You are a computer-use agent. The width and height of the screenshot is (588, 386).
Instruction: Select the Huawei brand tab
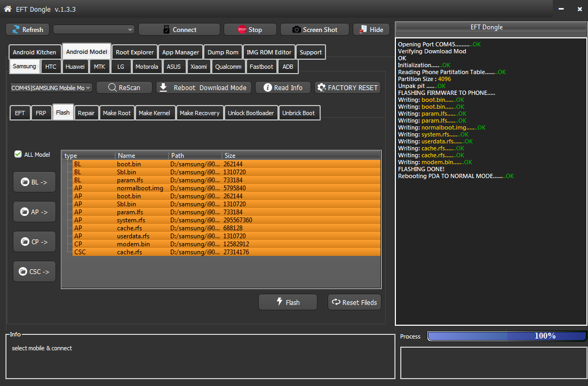[75, 67]
